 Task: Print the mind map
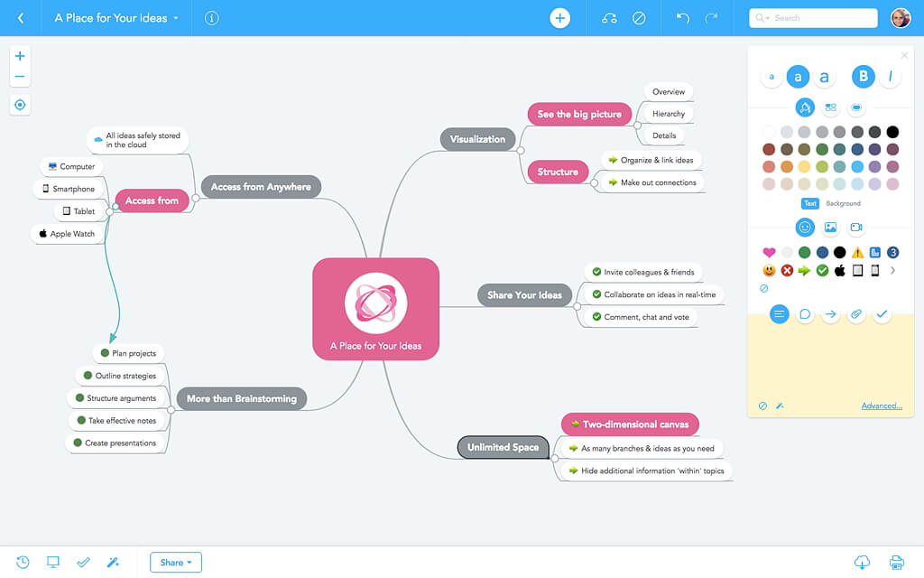[x=897, y=562]
